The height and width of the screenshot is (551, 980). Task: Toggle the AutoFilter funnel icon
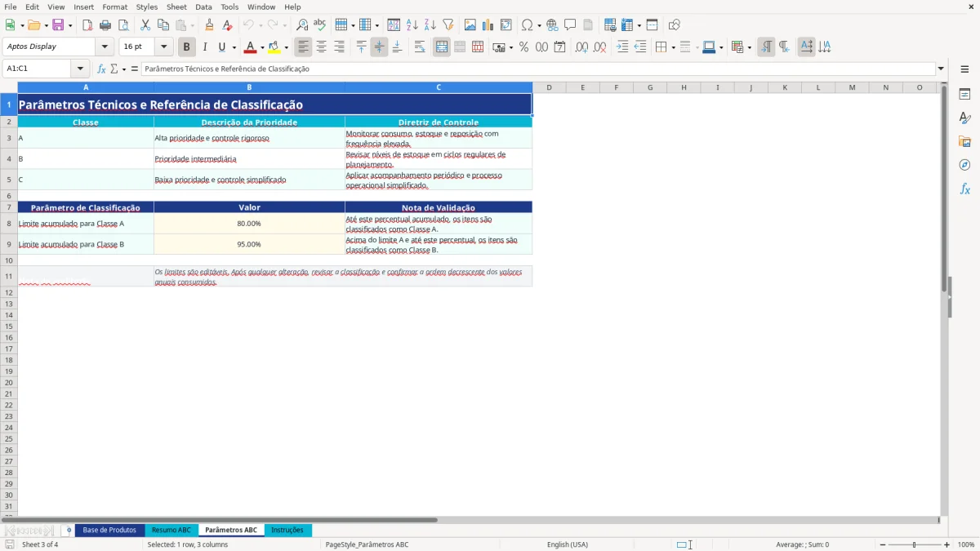(448, 25)
